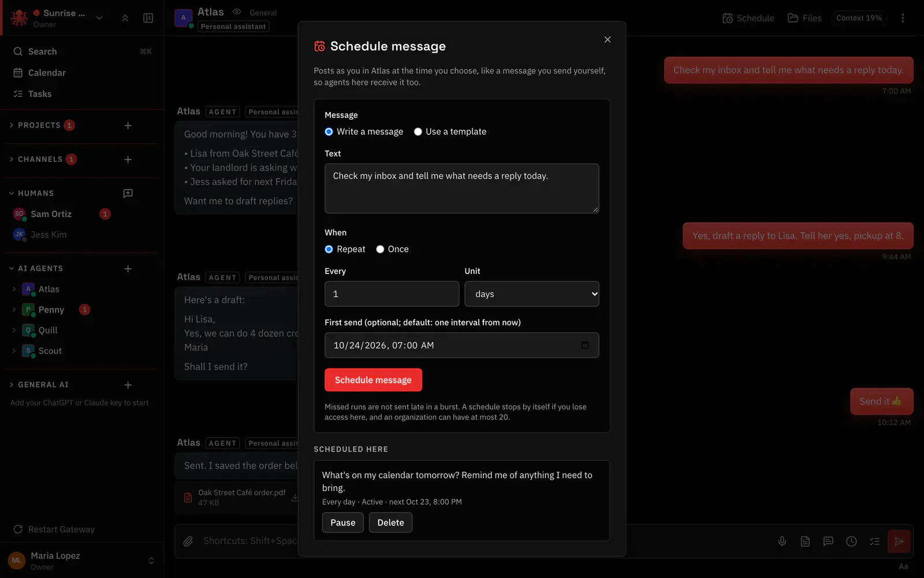Click the message Text area
Viewport: 924px width, 578px height.
tap(462, 188)
